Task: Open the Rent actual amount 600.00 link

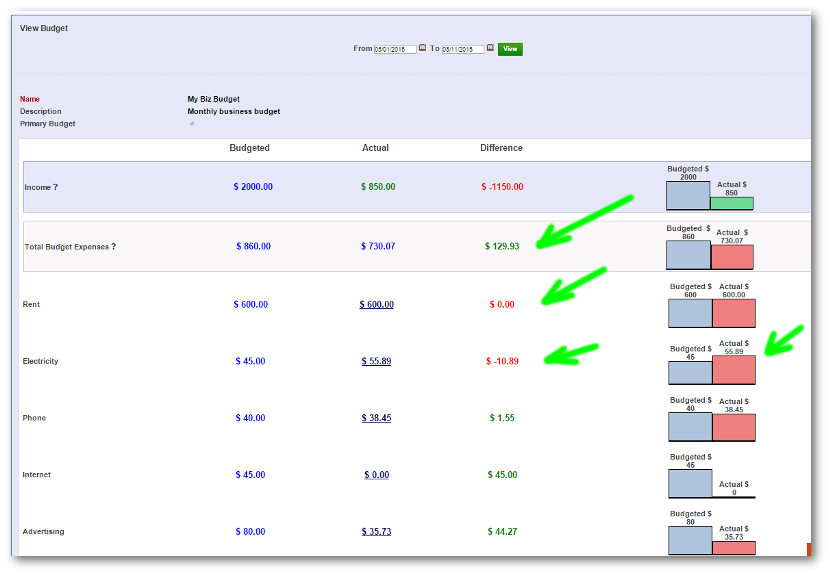Action: tap(377, 305)
